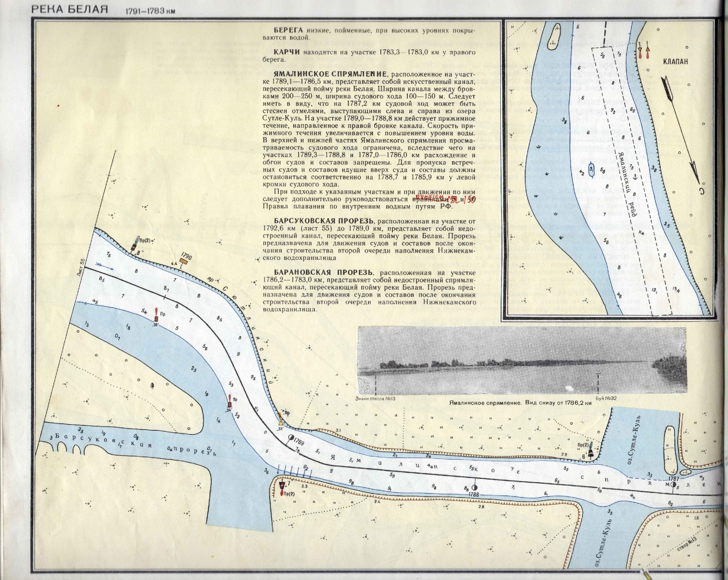728x580 pixels.
Task: Click the caption Знаки створа №13
Action: click(375, 399)
